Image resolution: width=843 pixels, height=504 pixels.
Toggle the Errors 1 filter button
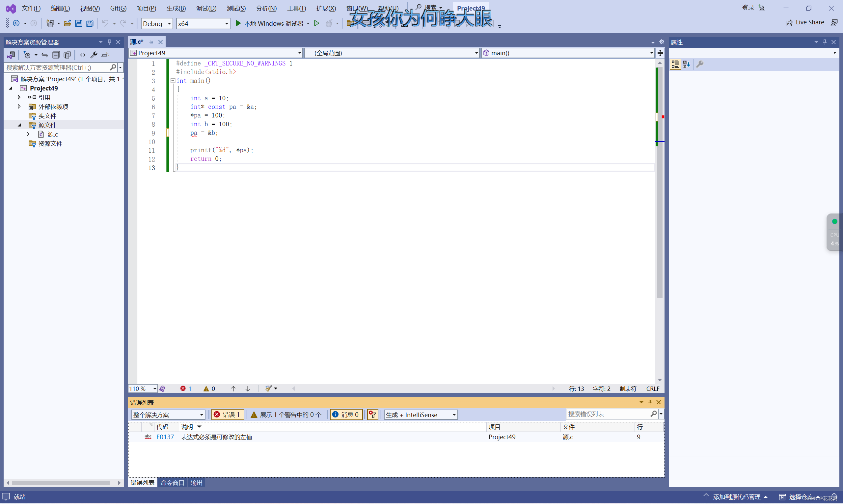[228, 415]
